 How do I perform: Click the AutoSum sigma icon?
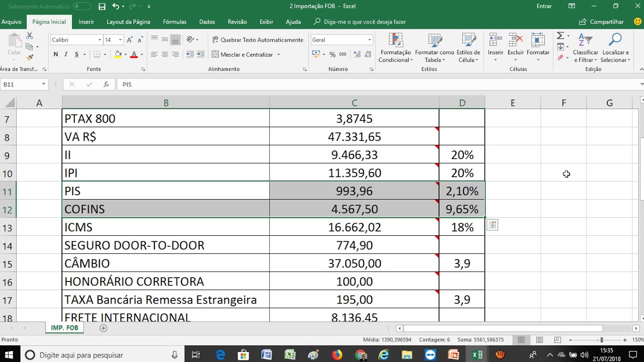(560, 36)
